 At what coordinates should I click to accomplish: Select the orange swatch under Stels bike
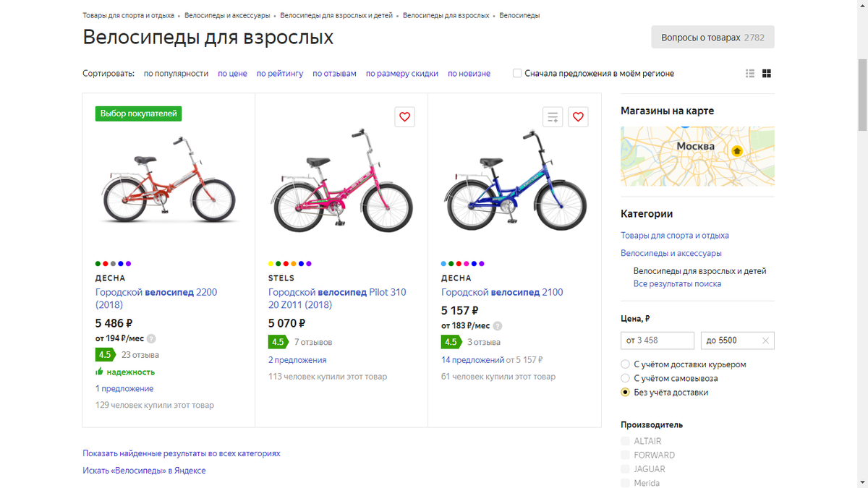tap(293, 264)
